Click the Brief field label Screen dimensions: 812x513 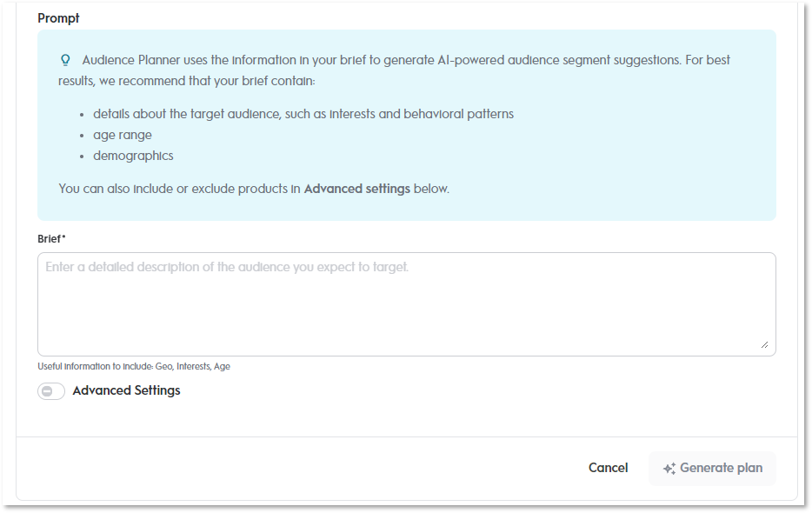click(x=50, y=238)
